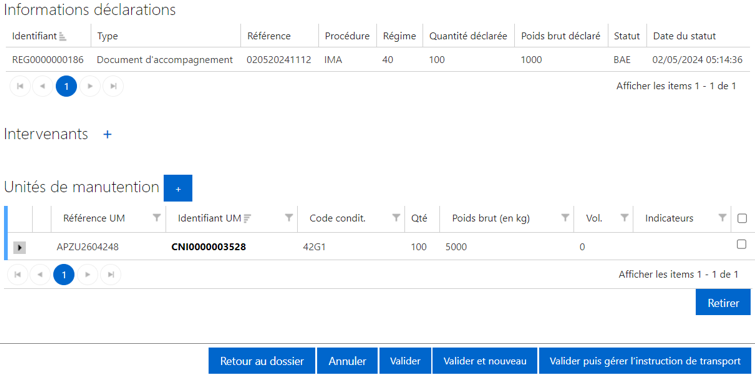Return with the Retour au dossier button
The image size is (755, 375).
coord(262,361)
